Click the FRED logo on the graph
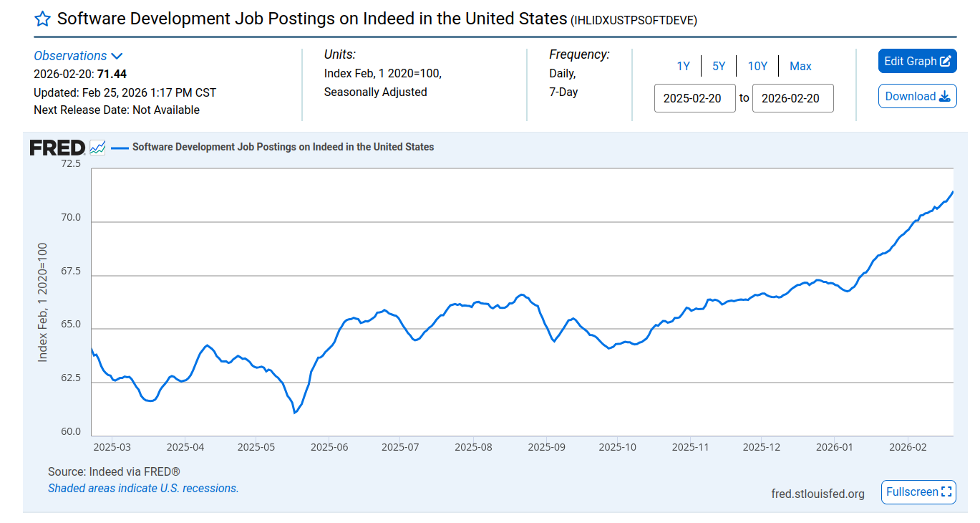This screenshot has height=523, width=980. pyautogui.click(x=58, y=148)
